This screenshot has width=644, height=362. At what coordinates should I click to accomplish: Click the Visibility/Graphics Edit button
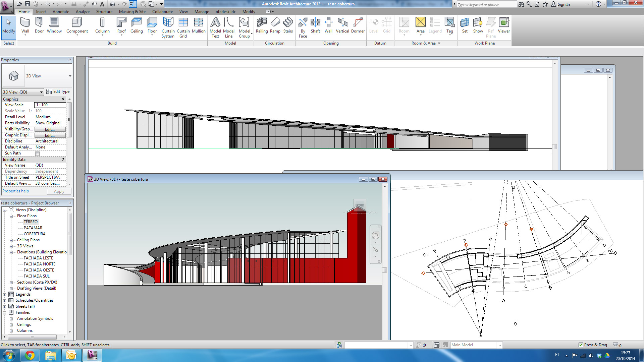[x=50, y=129]
